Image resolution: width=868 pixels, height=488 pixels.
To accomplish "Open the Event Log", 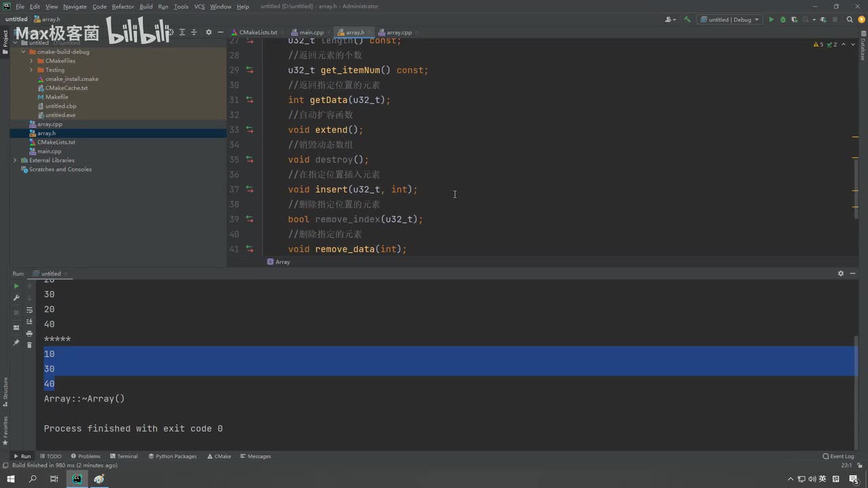I will (x=838, y=456).
